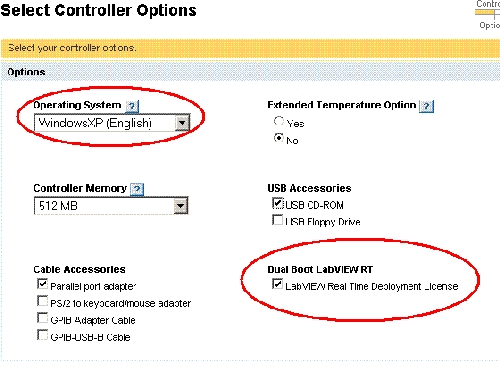Check the GPIB-USB-B Cable option
Viewport: 500px width, 368px height.
point(42,335)
